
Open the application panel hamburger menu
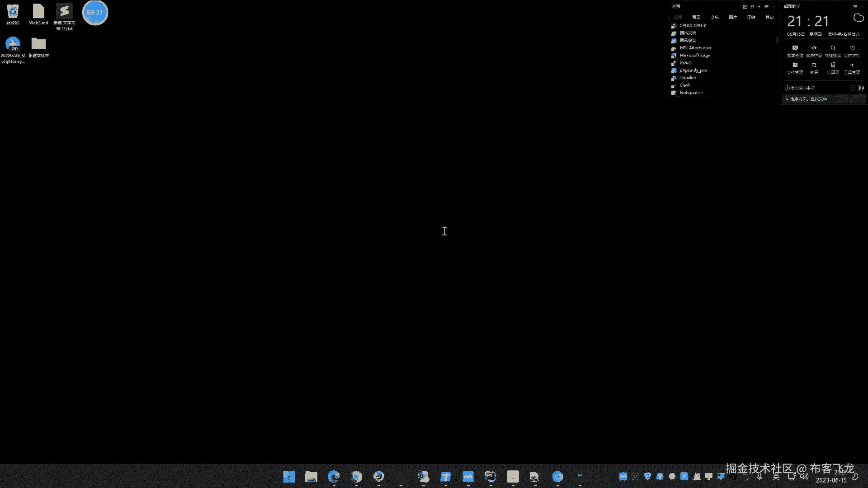766,7
